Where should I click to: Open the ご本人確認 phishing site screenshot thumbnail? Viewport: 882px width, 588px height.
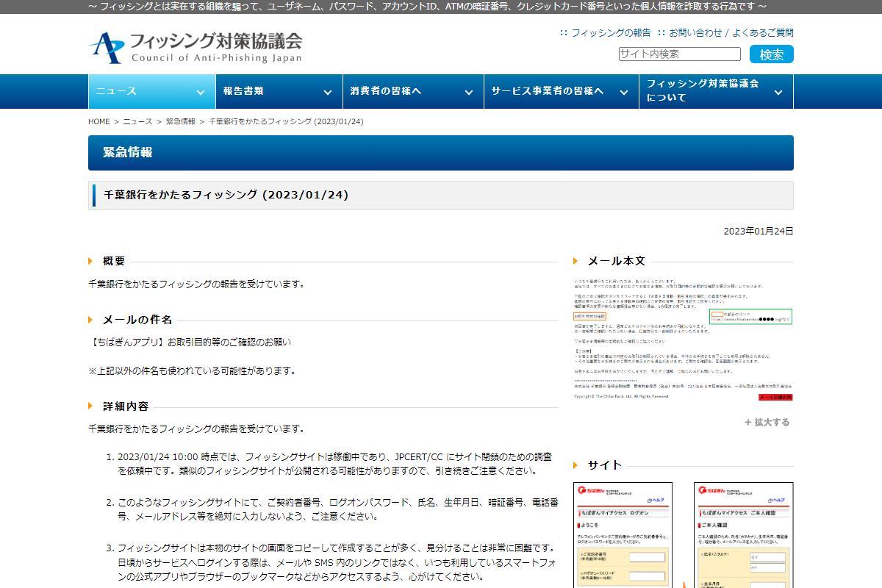(744, 535)
